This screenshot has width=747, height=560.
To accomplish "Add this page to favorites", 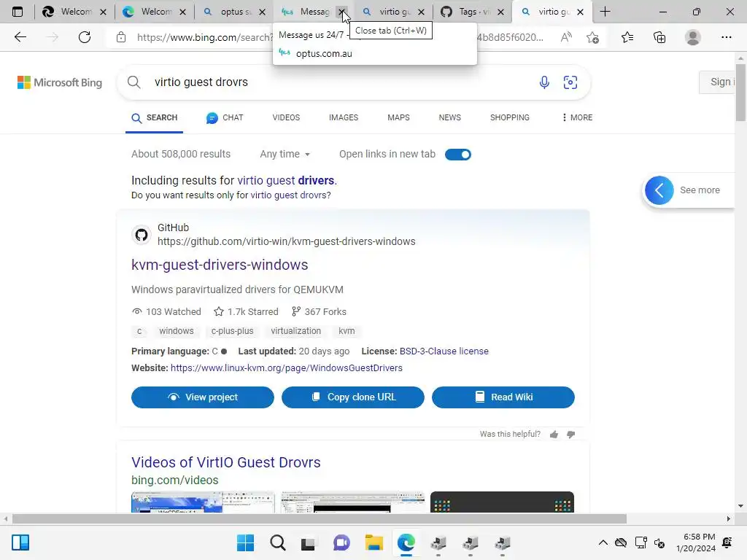I will coord(592,37).
